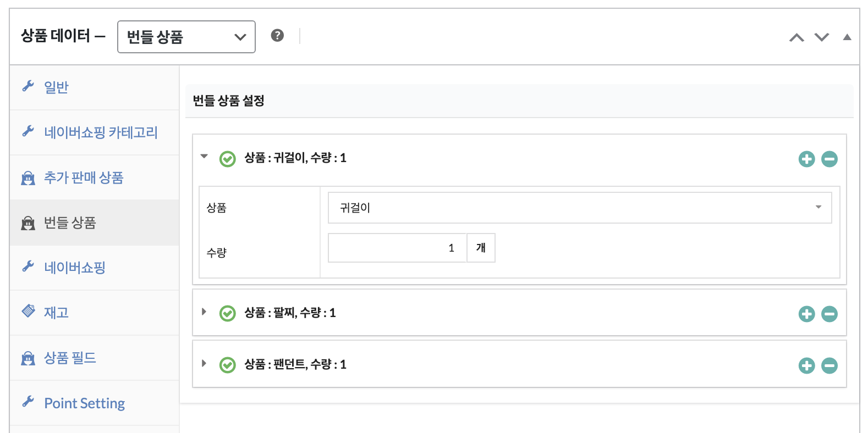The height and width of the screenshot is (433, 868).
Task: Expand the 팔찌 bundle item section
Action: [x=204, y=312]
